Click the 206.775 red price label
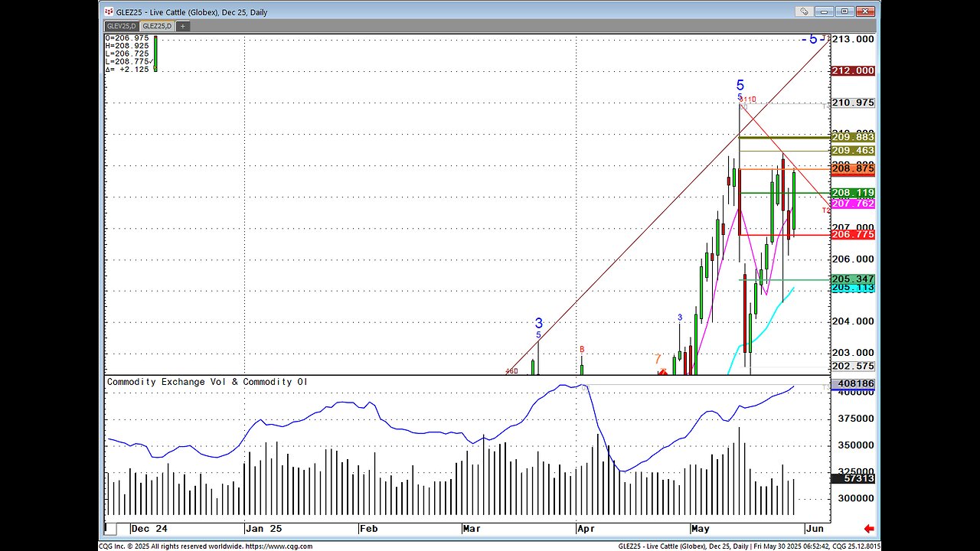The image size is (980, 551). point(853,234)
